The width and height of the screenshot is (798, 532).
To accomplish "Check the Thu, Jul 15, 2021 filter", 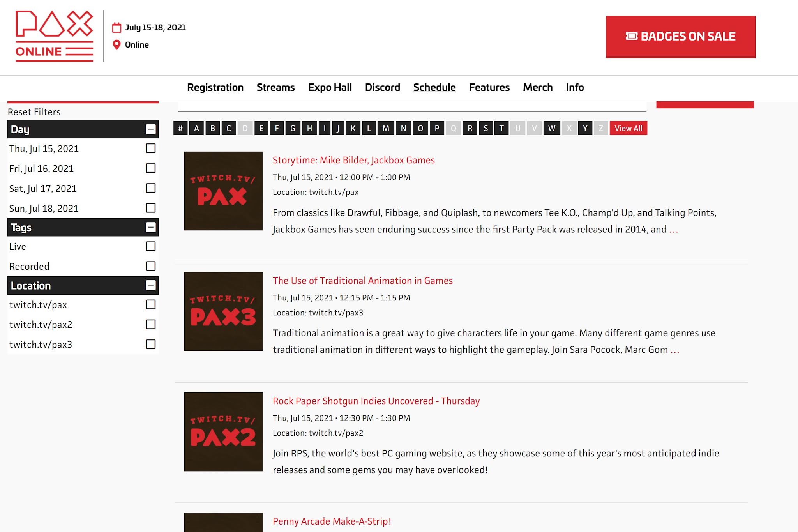I will pos(150,148).
